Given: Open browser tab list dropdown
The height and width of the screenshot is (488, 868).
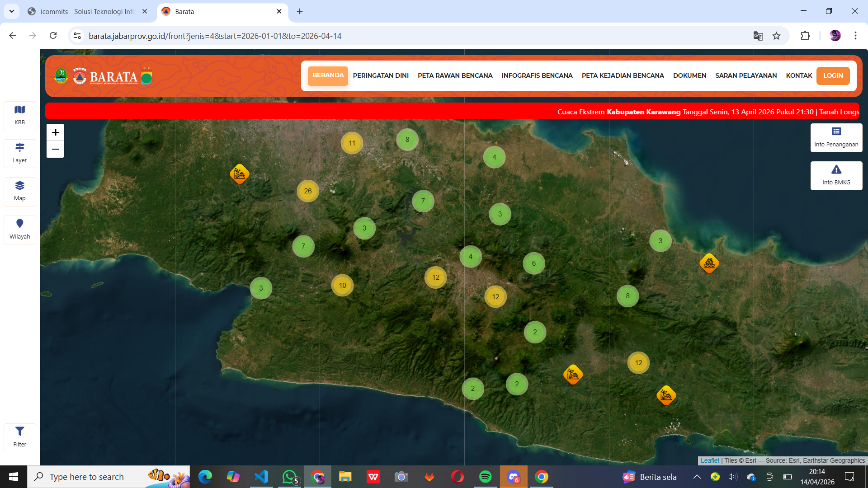Looking at the screenshot, I should click(12, 11).
